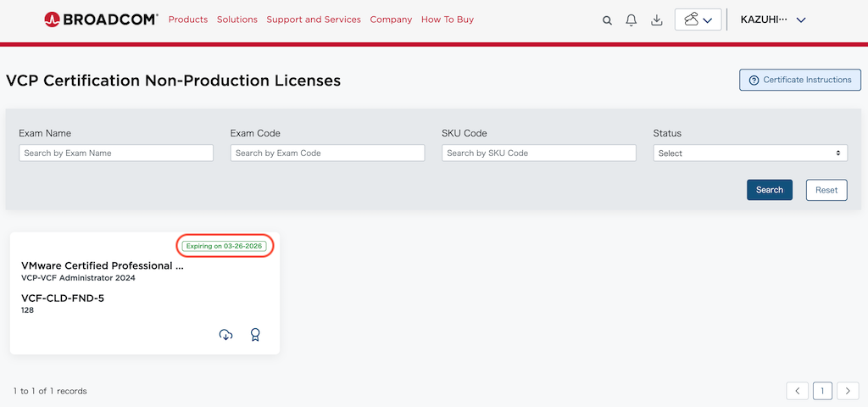Click the question mark icon in Certificate Instructions
Viewport: 868px width, 407px height.
click(754, 81)
